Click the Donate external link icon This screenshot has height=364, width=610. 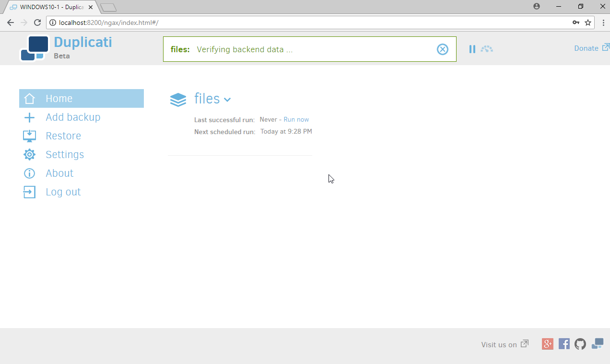point(606,47)
